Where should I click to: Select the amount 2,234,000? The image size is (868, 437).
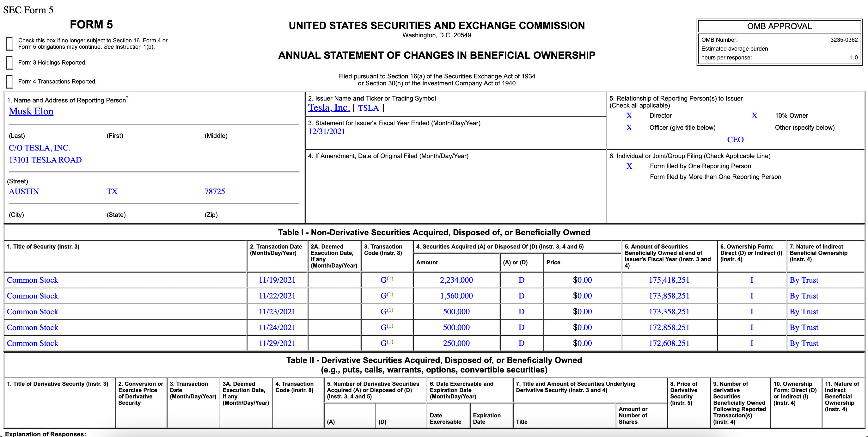pos(456,280)
